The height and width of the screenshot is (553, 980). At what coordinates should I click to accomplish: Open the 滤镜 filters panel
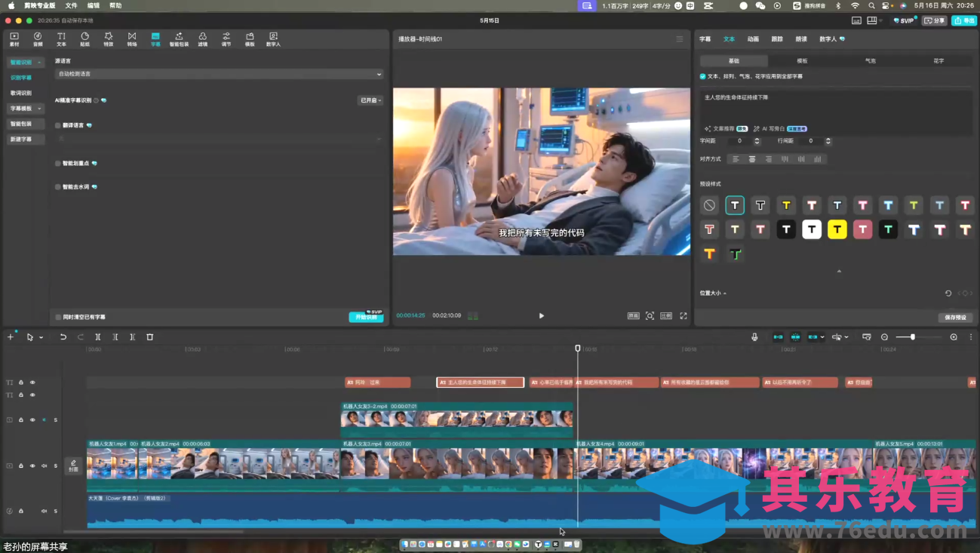click(x=202, y=39)
